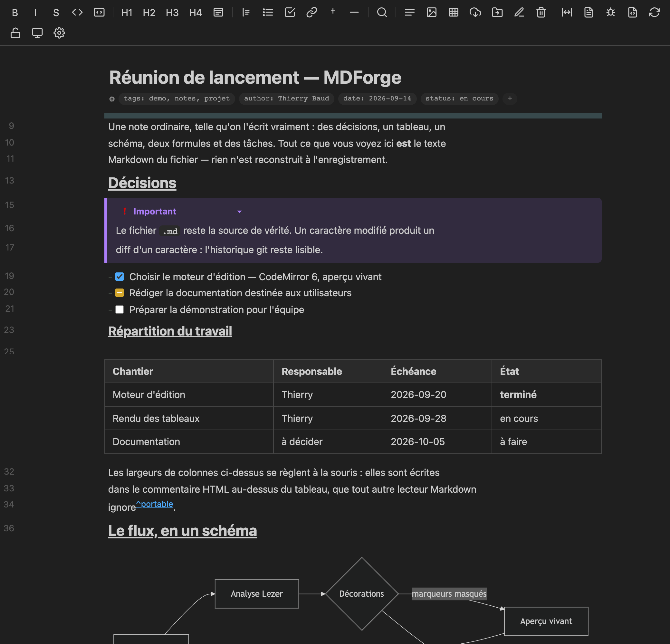Open the Important callout type dropdown arrow

pyautogui.click(x=239, y=212)
